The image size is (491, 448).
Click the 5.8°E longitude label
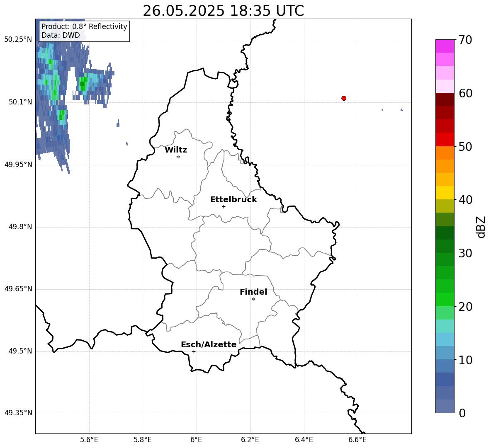pos(143,440)
